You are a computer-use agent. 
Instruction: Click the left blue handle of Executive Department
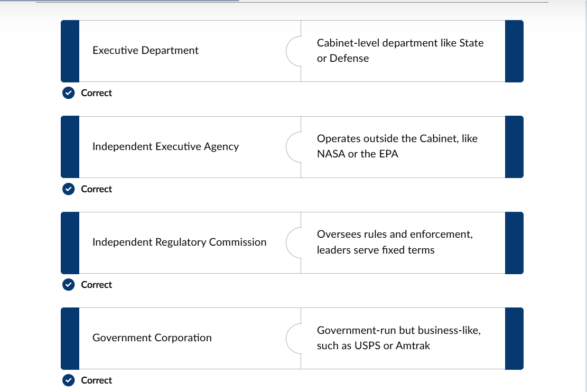(70, 51)
